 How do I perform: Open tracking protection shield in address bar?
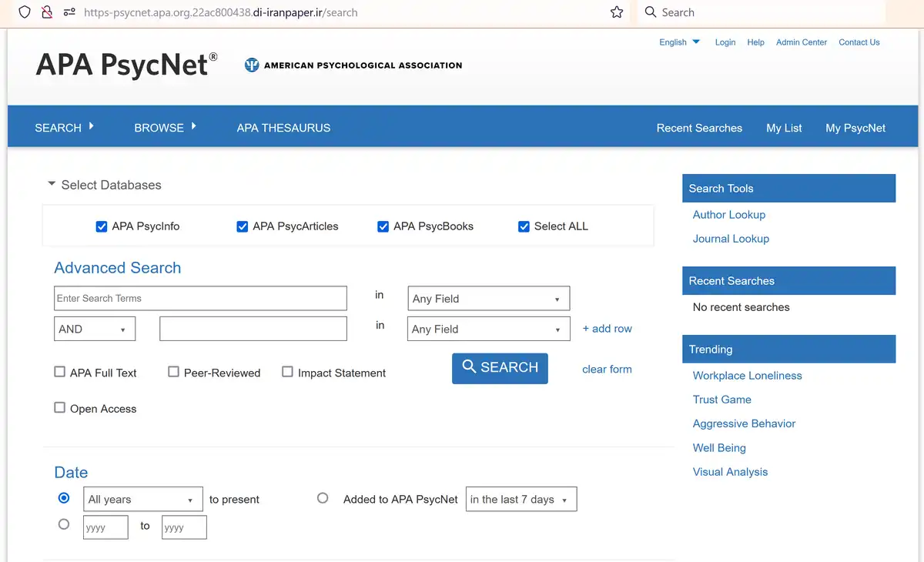[x=24, y=12]
